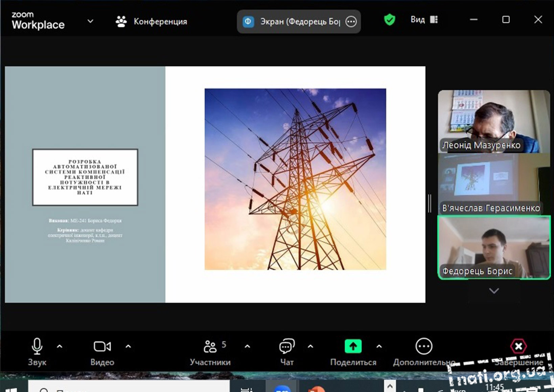The image size is (554, 392).
Task: Expand the participants options arrow
Action: point(247,346)
